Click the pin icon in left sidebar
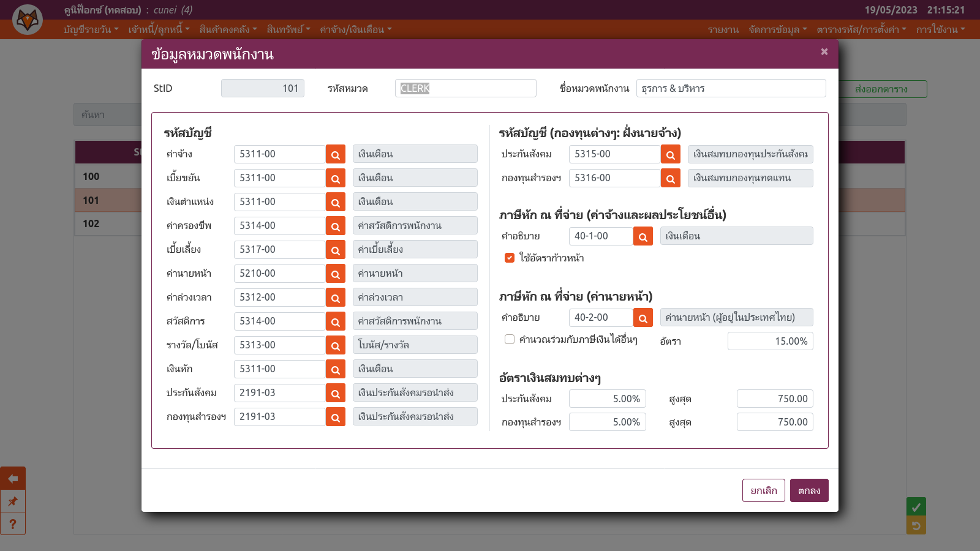The height and width of the screenshot is (551, 980). coord(13,501)
